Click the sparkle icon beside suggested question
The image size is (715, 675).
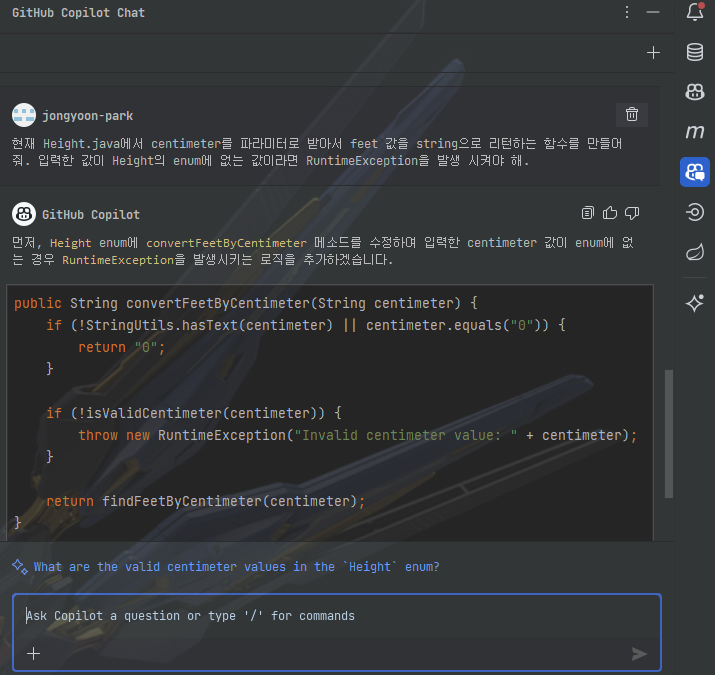[x=20, y=567]
